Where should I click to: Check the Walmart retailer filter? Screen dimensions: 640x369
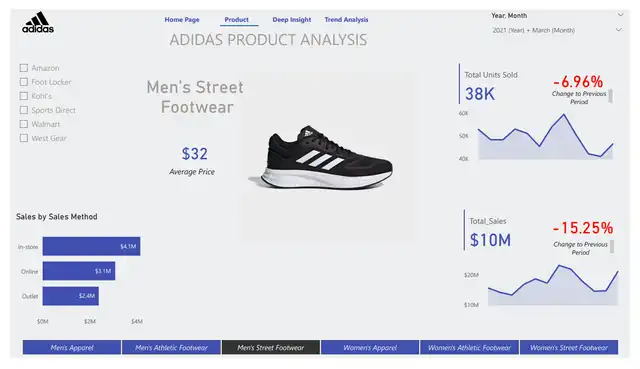click(24, 124)
